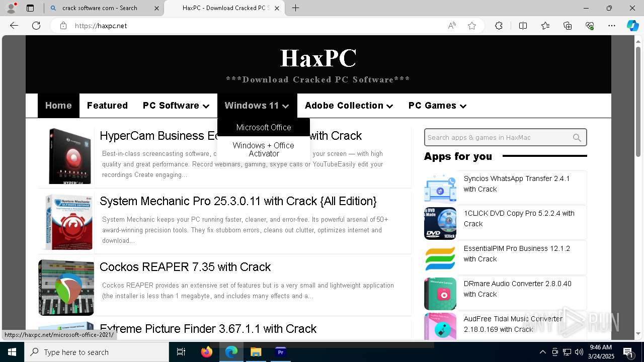Viewport: 644px width, 362px height.
Task: Click the HaxPC site title
Action: 318,58
